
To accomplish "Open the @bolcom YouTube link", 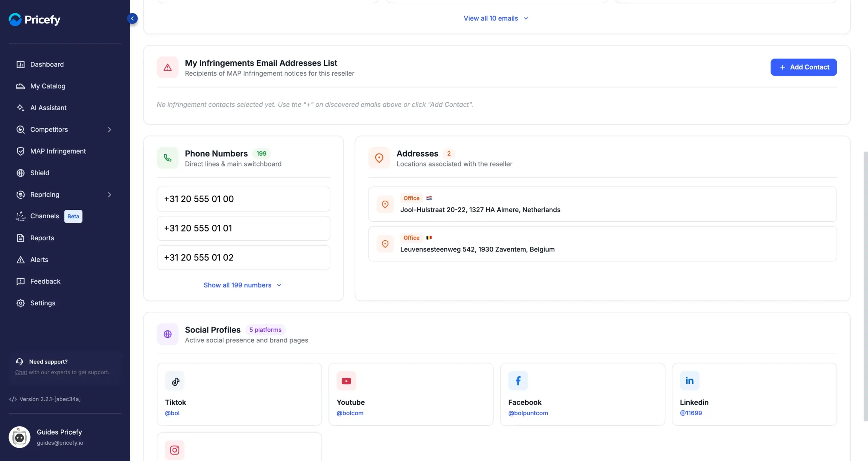I will click(x=350, y=413).
